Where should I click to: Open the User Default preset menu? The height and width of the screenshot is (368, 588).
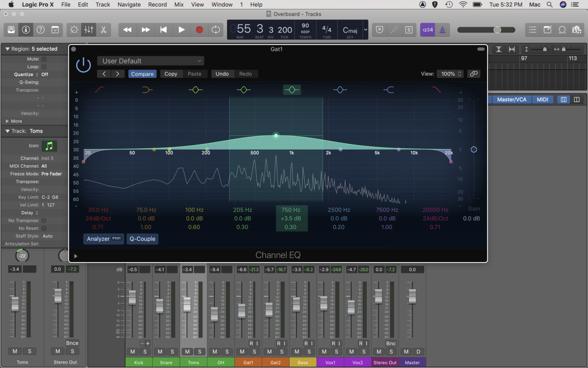click(150, 61)
